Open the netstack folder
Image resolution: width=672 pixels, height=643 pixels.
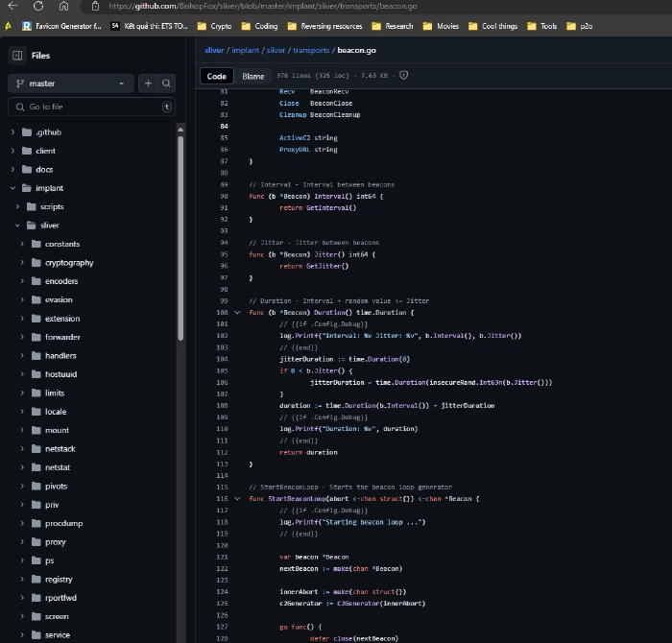(x=60, y=449)
